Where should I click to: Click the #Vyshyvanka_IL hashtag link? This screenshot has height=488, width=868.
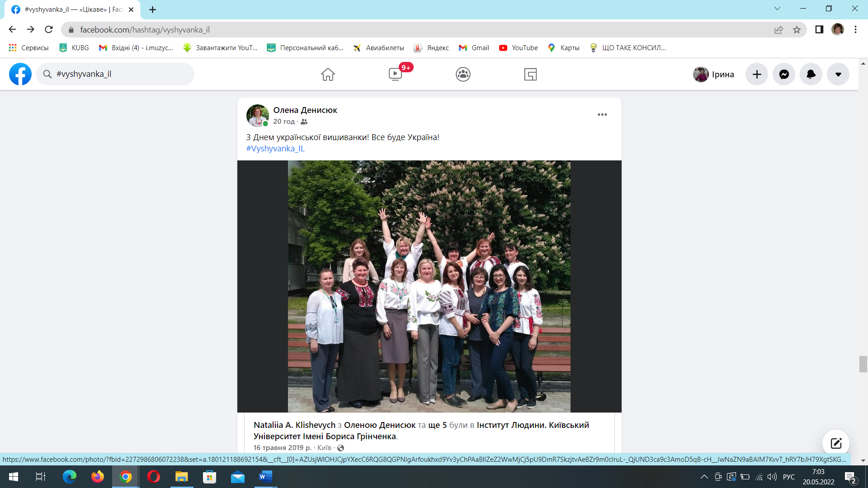(x=275, y=149)
